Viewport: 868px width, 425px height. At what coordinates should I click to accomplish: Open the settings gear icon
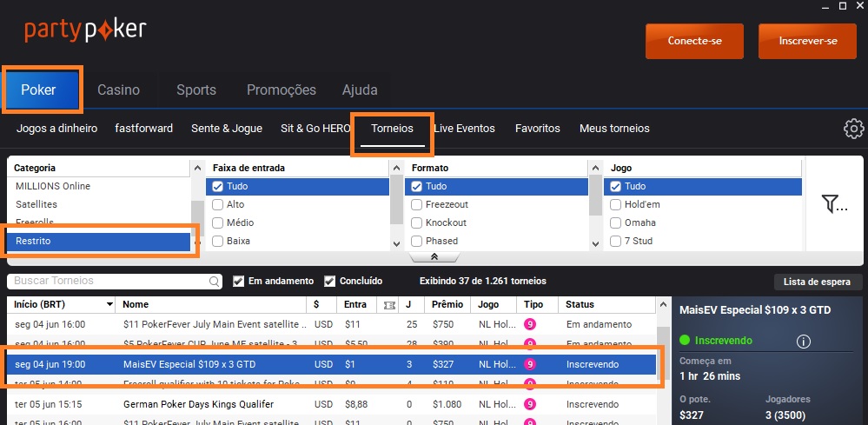click(853, 129)
